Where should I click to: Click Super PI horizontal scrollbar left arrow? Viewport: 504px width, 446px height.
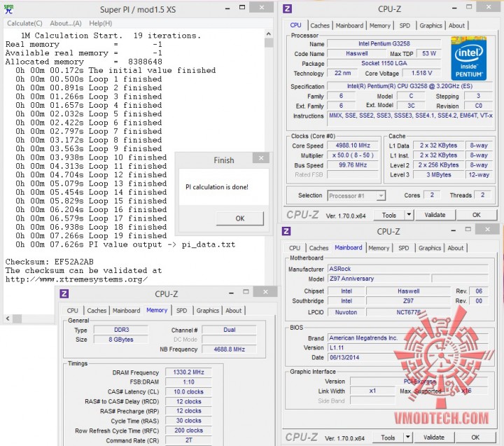point(8,319)
